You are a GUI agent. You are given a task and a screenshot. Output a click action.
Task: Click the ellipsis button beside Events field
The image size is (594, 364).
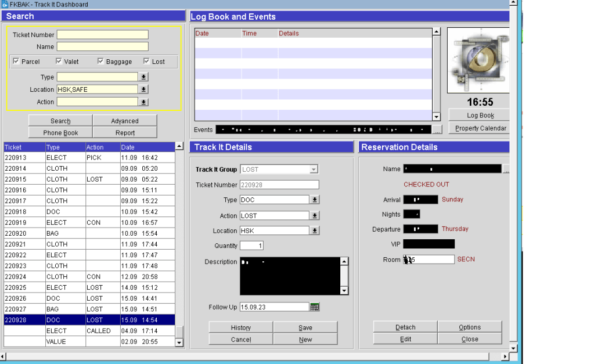[x=437, y=129]
